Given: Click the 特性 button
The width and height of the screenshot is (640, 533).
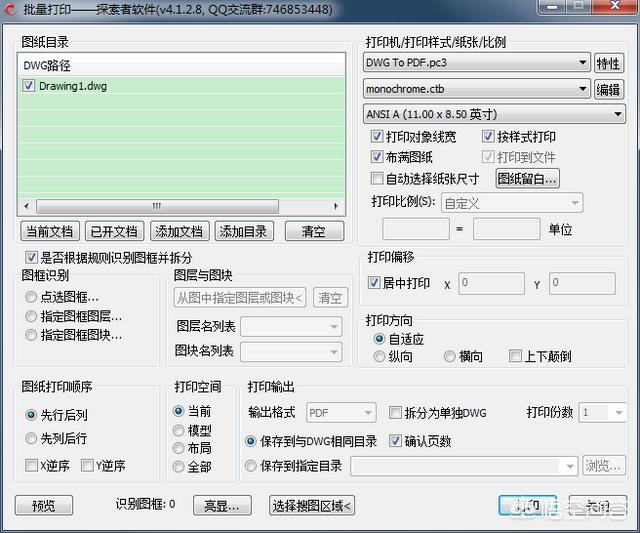Looking at the screenshot, I should click(609, 63).
